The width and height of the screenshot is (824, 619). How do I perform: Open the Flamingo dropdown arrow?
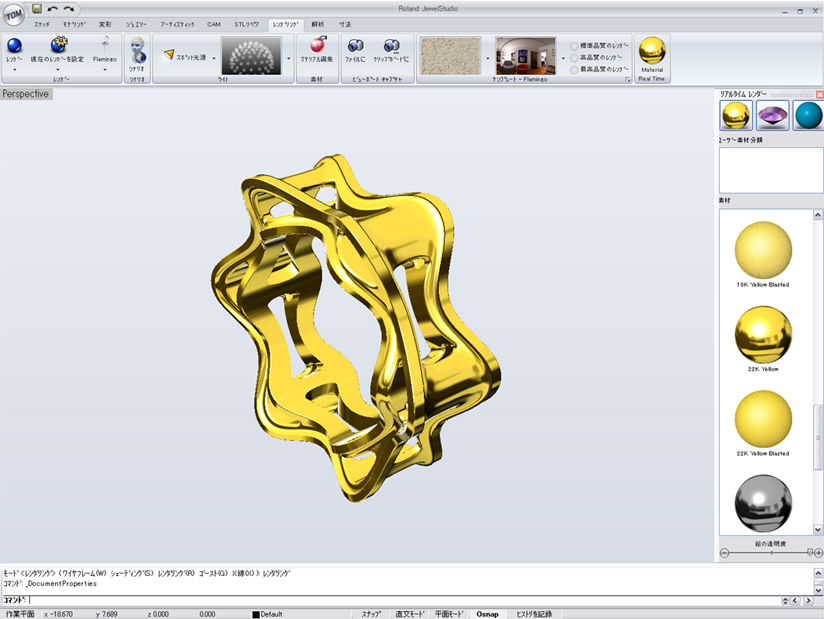105,70
